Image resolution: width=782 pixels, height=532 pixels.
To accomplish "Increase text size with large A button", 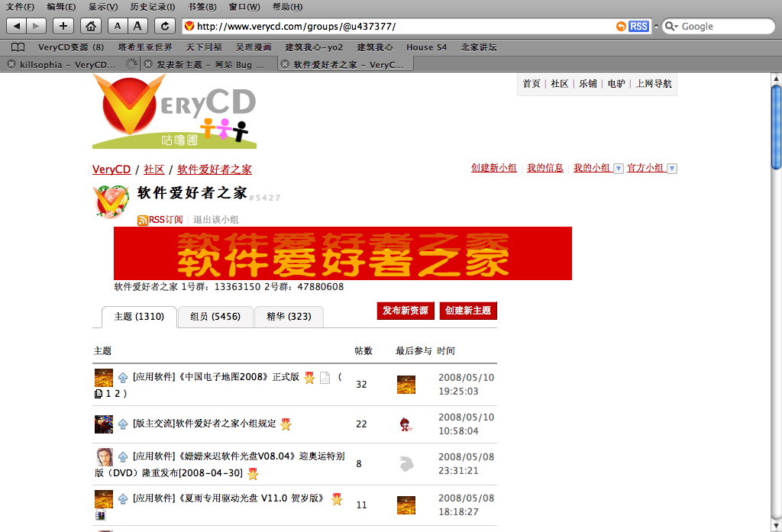I will pyautogui.click(x=137, y=26).
